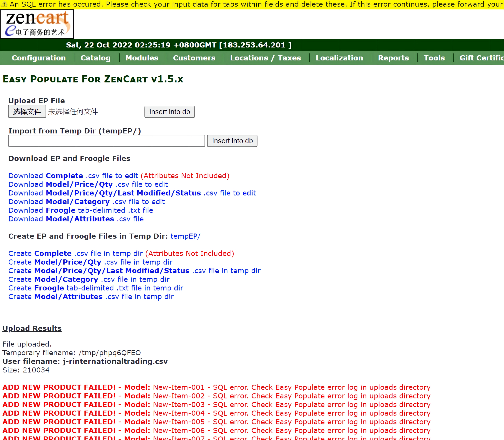Screen dimensions: 504x440
Task: Click the New-Item-005 failed product error line
Action: pos(216,422)
